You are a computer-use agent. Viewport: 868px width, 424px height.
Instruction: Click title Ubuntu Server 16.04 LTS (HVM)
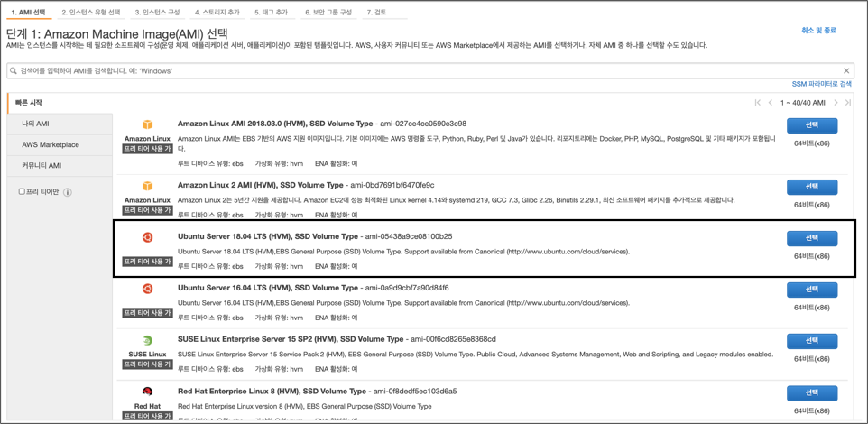[268, 288]
